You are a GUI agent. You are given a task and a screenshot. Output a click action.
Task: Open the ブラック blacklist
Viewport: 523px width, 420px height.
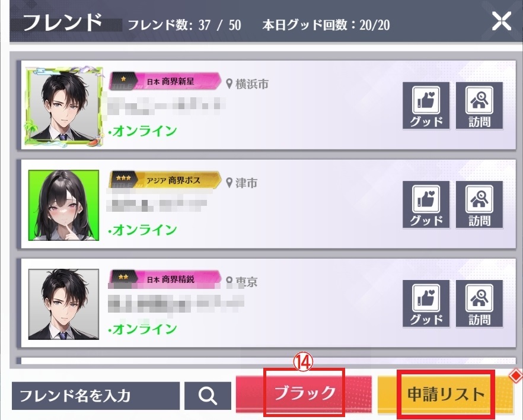pyautogui.click(x=304, y=394)
